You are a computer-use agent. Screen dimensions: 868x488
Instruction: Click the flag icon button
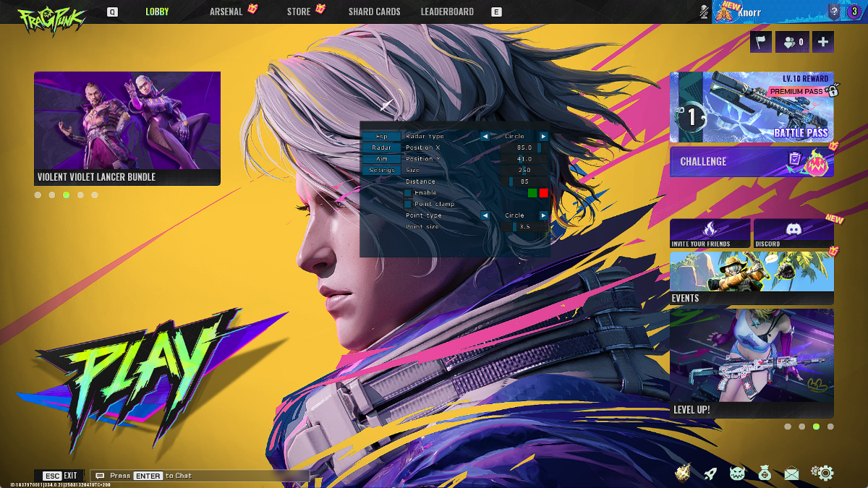(761, 42)
